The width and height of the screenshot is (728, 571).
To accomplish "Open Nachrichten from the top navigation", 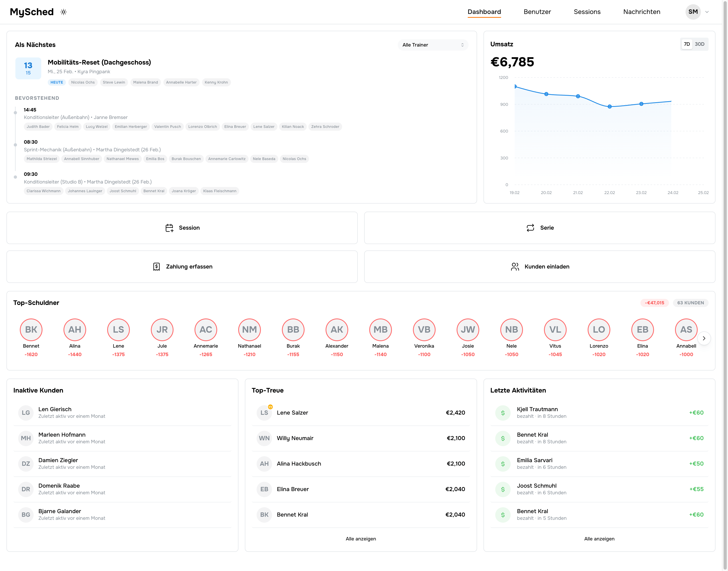I will pos(641,12).
